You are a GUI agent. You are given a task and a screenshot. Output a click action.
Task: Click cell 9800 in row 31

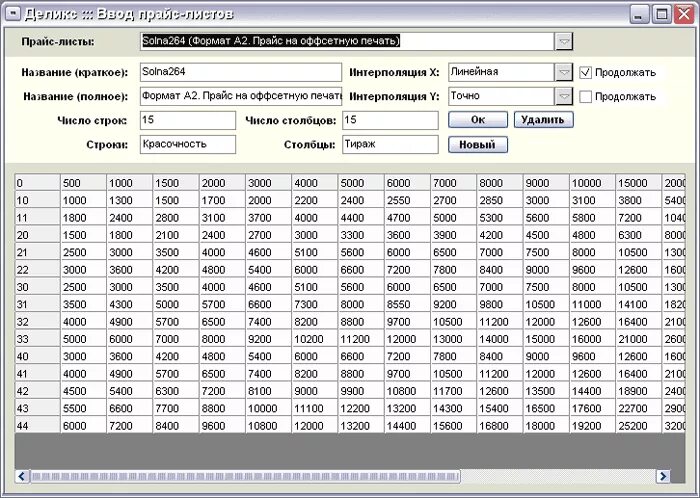click(x=500, y=304)
